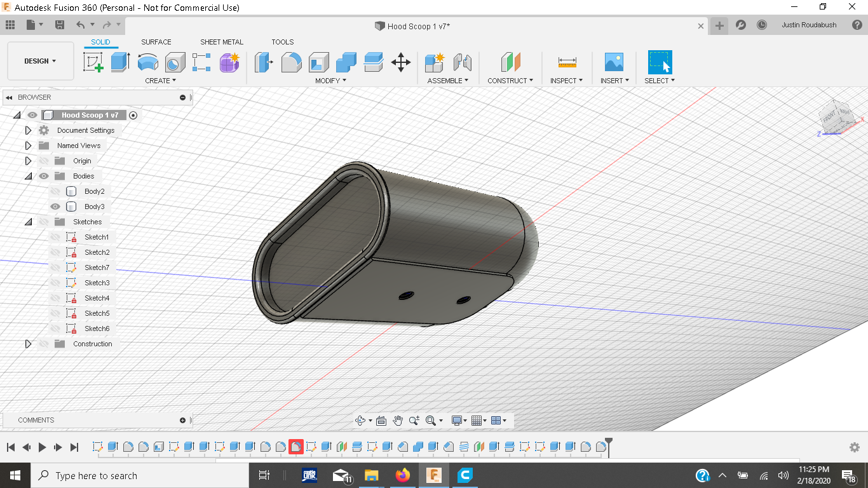
Task: Choose the Press Pull tool
Action: pos(264,62)
